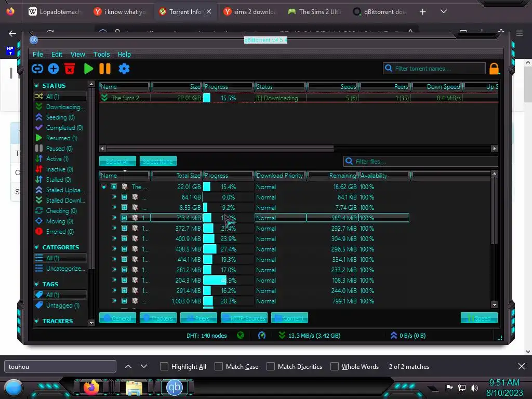Viewport: 532px width, 399px height.
Task: Expand the 8.53 GiB folder row
Action: [114, 207]
